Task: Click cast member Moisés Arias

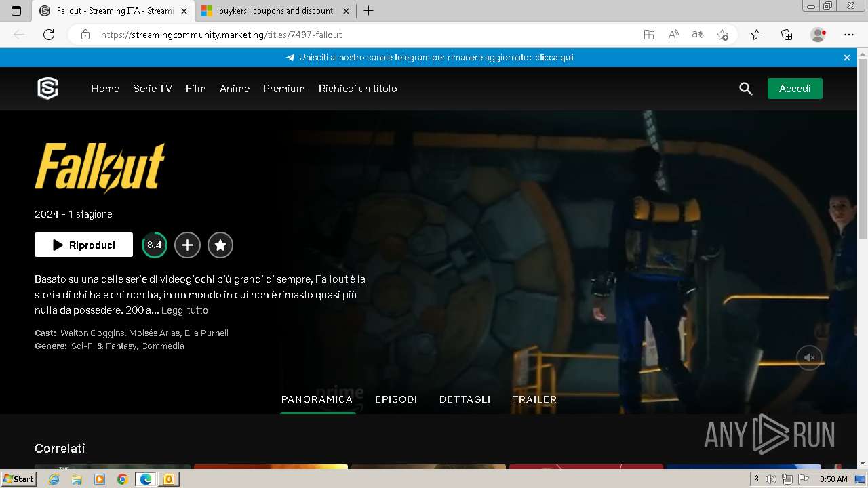Action: [x=154, y=333]
